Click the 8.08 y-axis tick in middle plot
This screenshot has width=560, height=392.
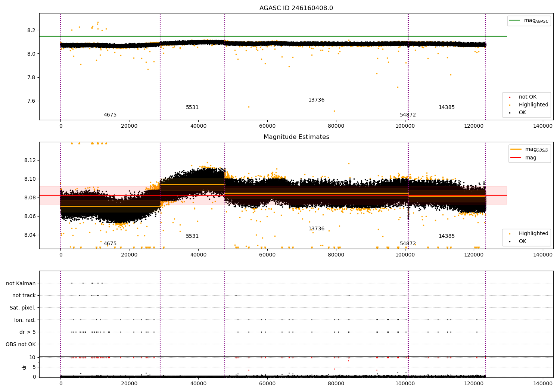point(30,198)
